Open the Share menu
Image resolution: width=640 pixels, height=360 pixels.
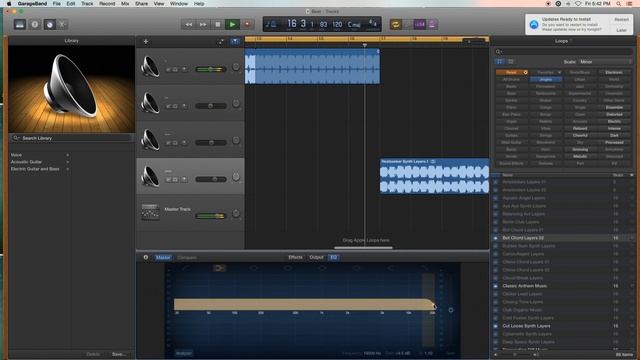[x=141, y=4]
